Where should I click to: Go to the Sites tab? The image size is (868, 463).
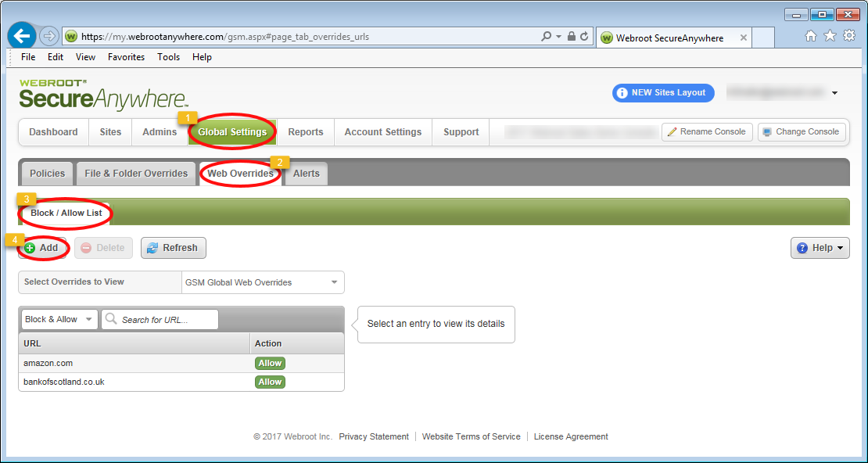tap(110, 132)
